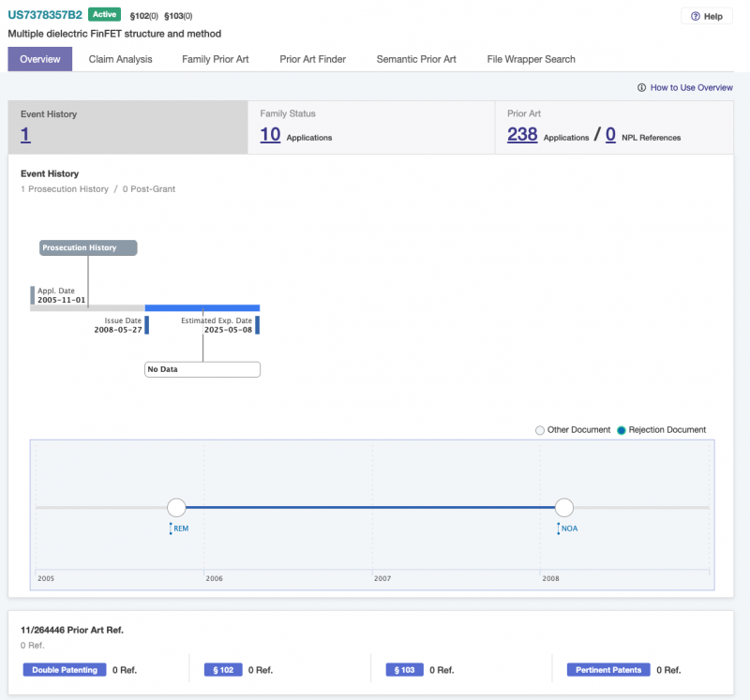Screen dimensions: 750x700
Task: Click the Prosecution History label
Action: [x=88, y=247]
